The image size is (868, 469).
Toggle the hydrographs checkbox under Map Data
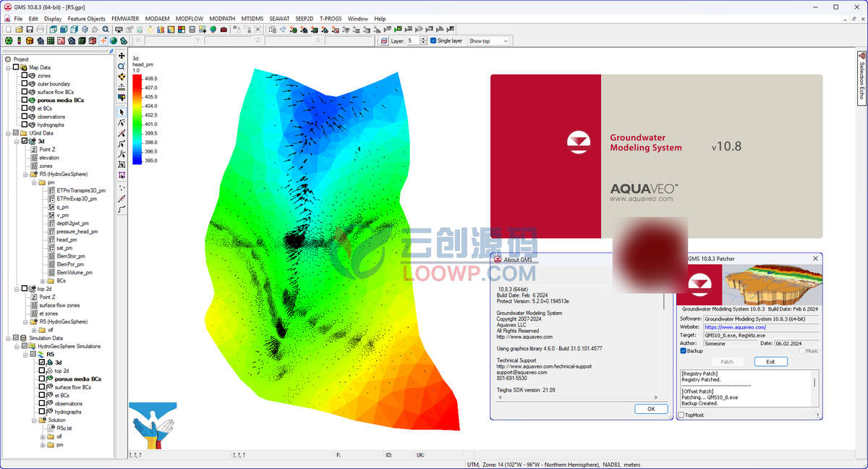(x=25, y=124)
